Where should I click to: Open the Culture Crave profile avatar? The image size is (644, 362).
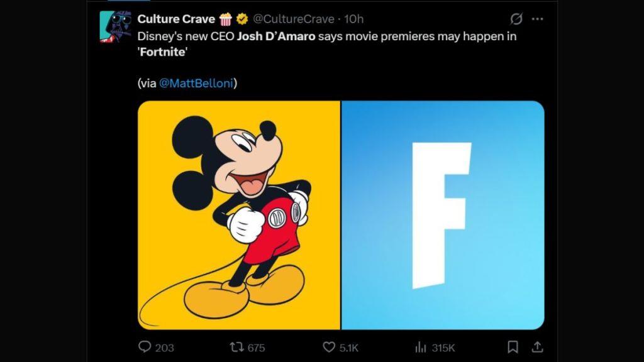pyautogui.click(x=116, y=26)
